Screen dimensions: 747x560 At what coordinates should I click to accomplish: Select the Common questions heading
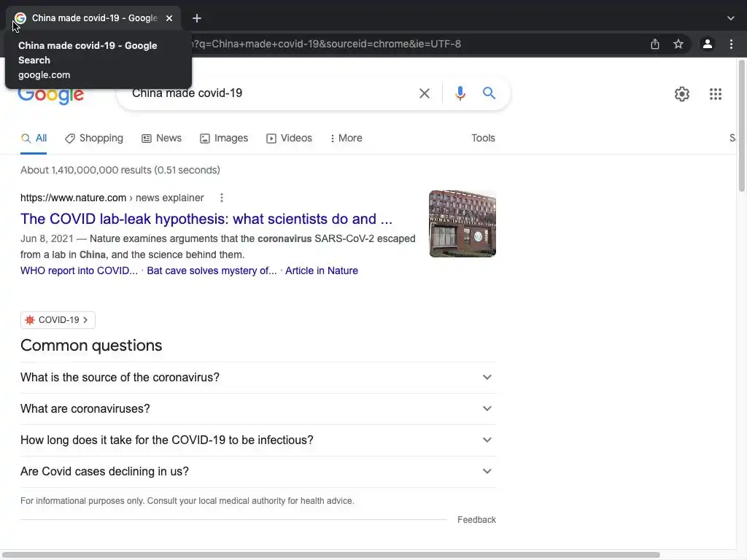tap(91, 345)
